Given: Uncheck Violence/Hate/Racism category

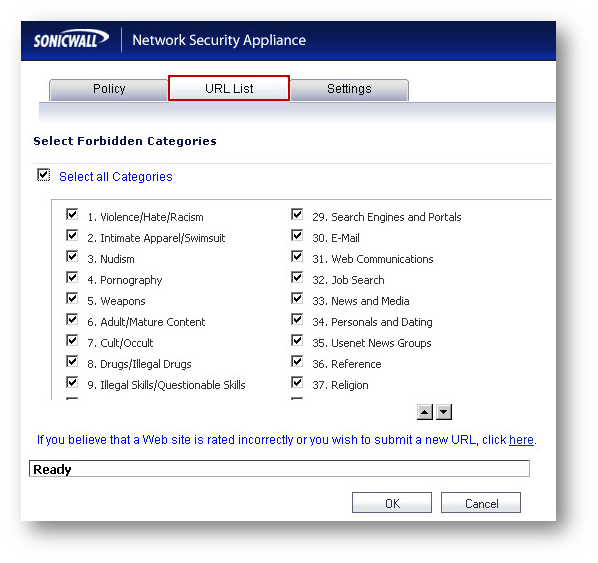Looking at the screenshot, I should [72, 214].
